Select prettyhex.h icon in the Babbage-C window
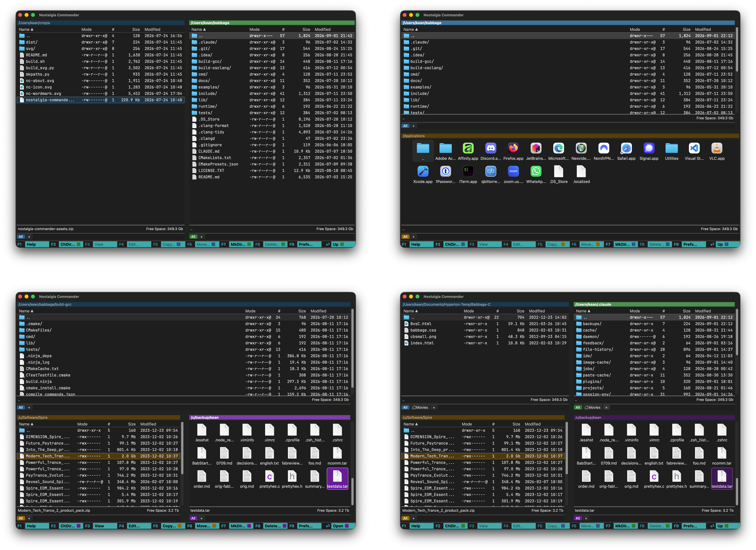This screenshot has width=756, height=550. (676, 476)
